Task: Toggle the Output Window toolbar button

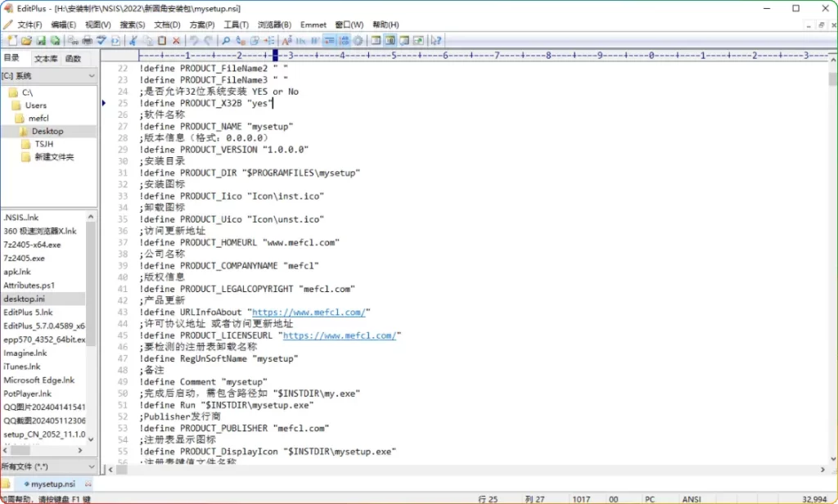Action: 404,41
